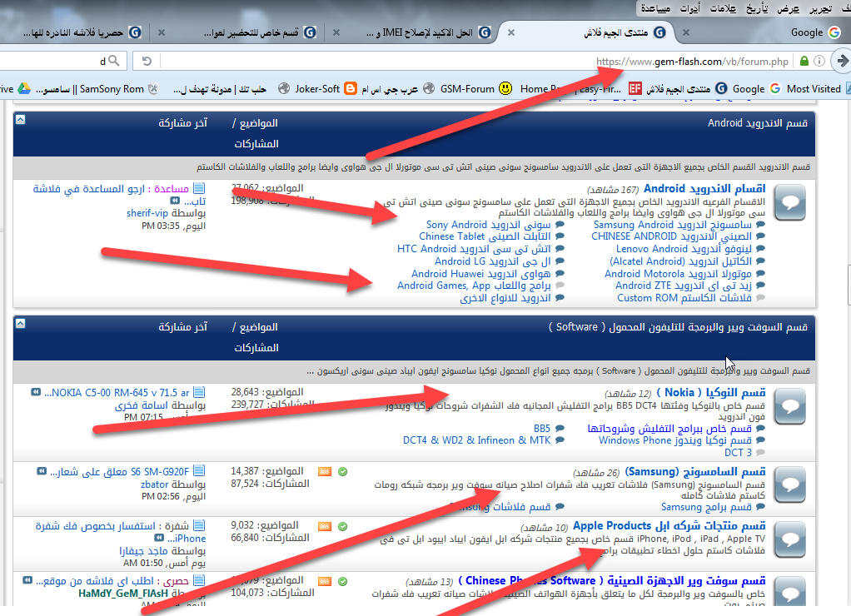The width and height of the screenshot is (851, 616).
Task: Collapse the Software قسم السوفت وير category
Action: point(20,324)
